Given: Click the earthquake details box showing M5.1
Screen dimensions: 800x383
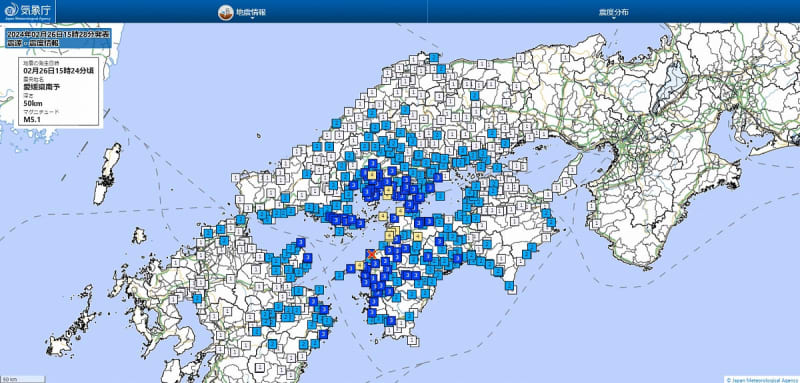Looking at the screenshot, I should [60, 92].
